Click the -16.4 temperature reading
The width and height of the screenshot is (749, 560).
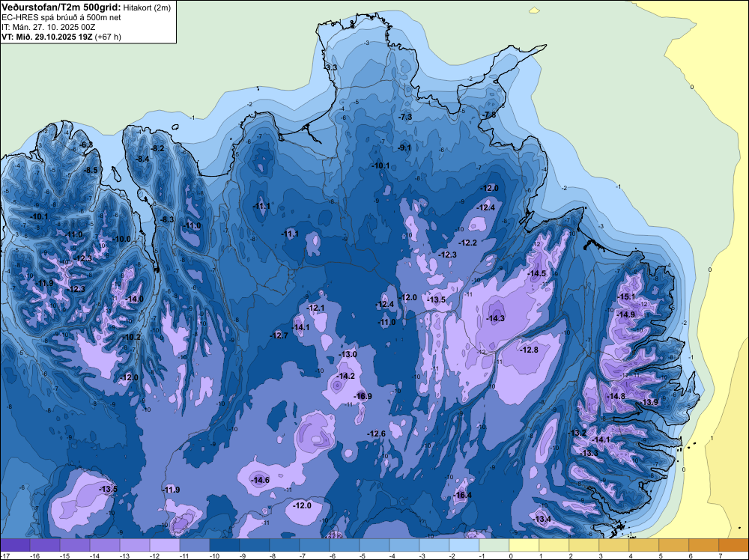click(x=462, y=495)
